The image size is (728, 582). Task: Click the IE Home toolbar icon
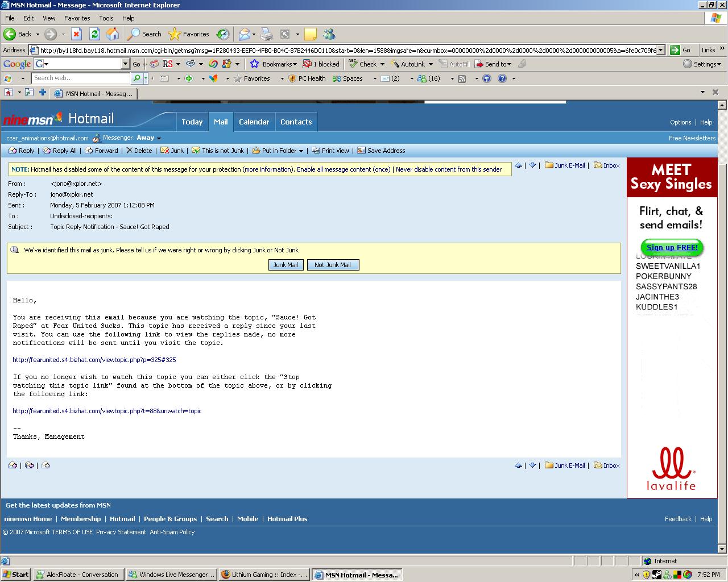point(113,34)
